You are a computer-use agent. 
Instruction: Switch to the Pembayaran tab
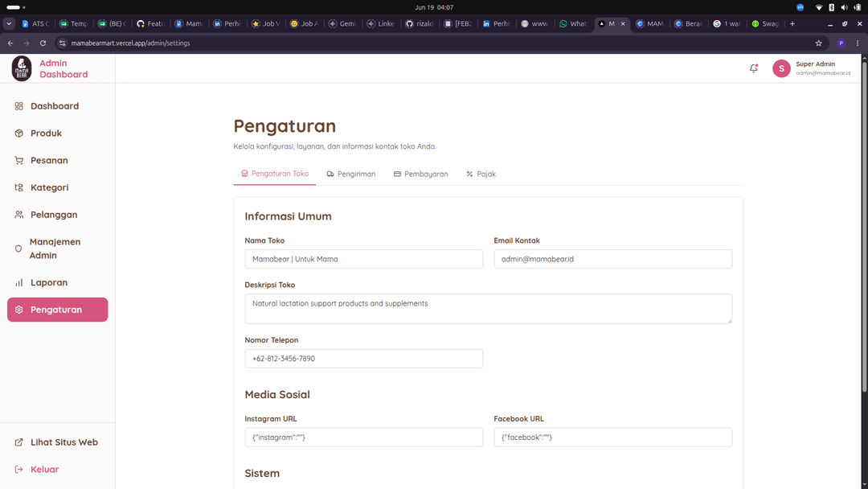pyautogui.click(x=420, y=174)
